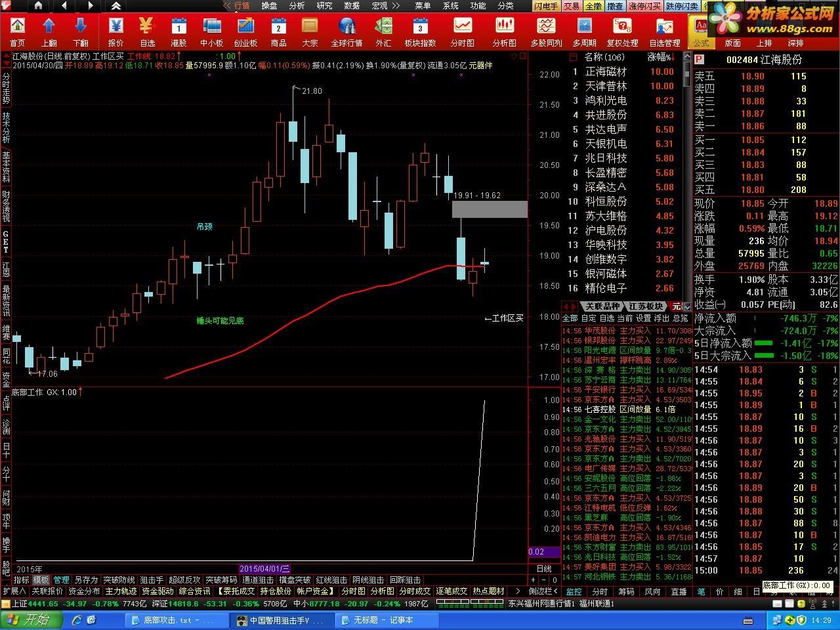Toggle the 涨停闪买 button
The width and height of the screenshot is (840, 630).
[x=644, y=6]
